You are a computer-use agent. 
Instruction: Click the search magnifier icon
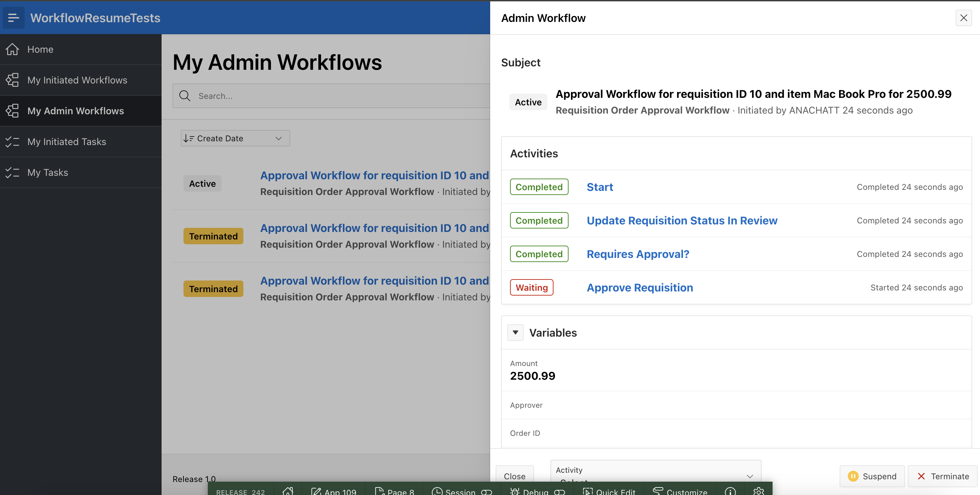[185, 96]
